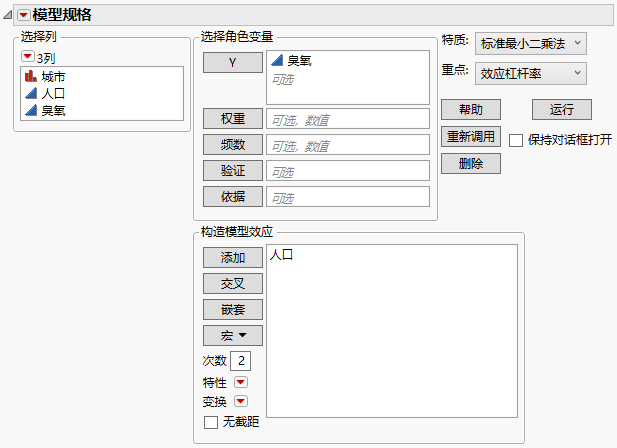Click the continuous icon of 臭氧 in Y box

coord(277,60)
